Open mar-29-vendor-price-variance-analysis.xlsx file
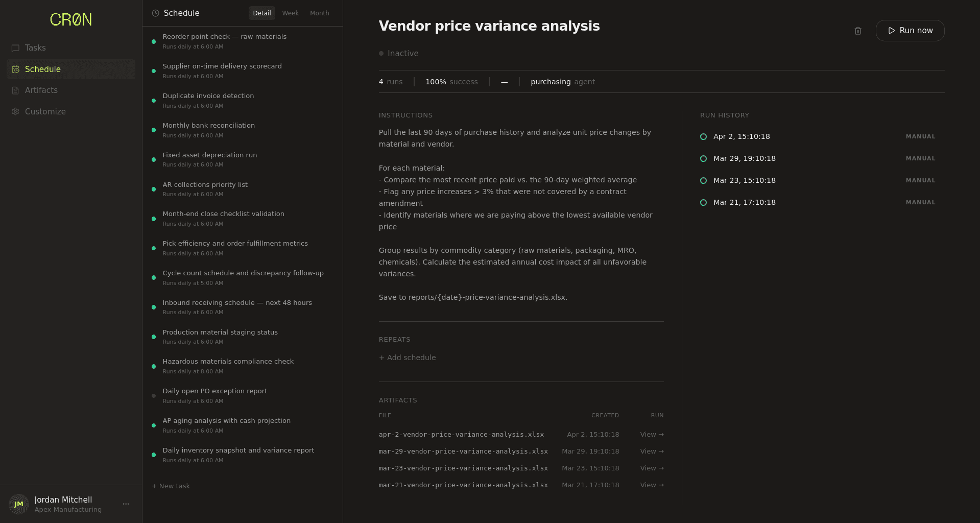Image resolution: width=980 pixels, height=523 pixels. [463, 451]
